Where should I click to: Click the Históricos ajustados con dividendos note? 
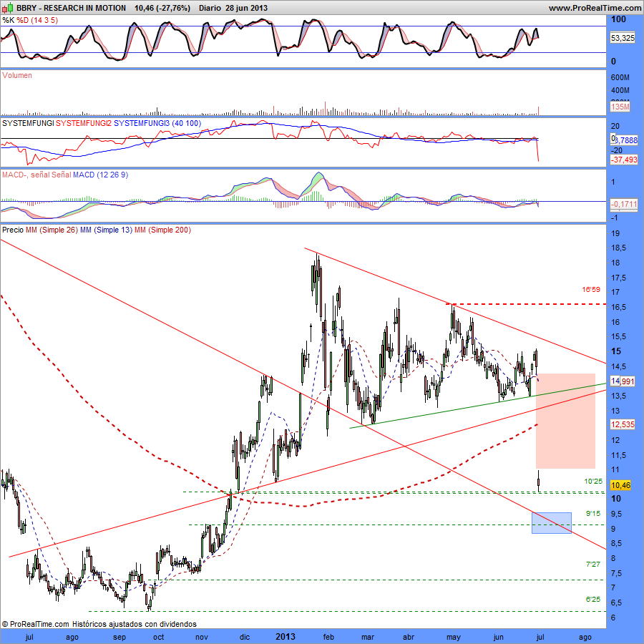tap(135, 624)
